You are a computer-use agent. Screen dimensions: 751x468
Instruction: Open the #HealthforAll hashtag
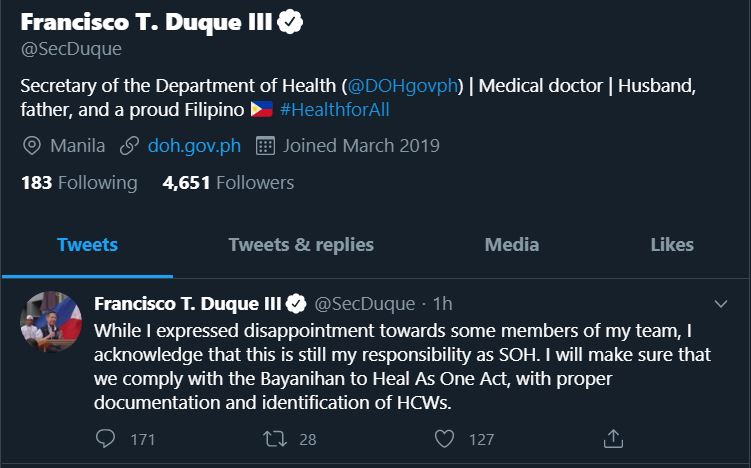335,110
